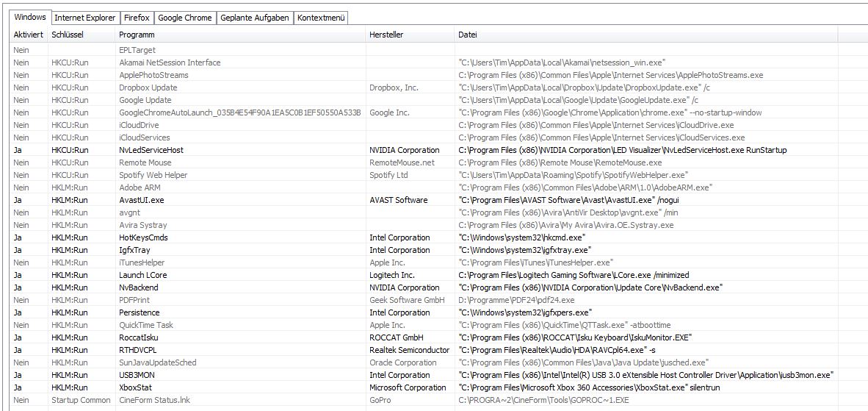The height and width of the screenshot is (411, 868).
Task: Select the Spotify Web Helper entry
Action: pos(153,175)
